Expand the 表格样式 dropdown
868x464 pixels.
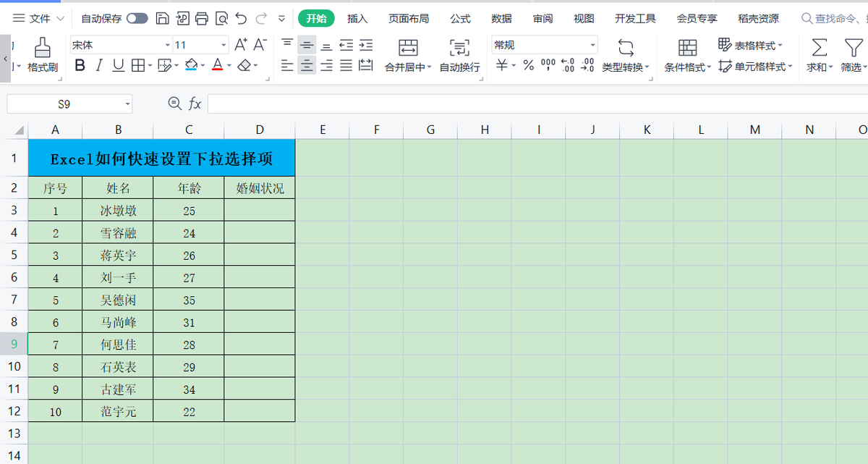tap(780, 46)
